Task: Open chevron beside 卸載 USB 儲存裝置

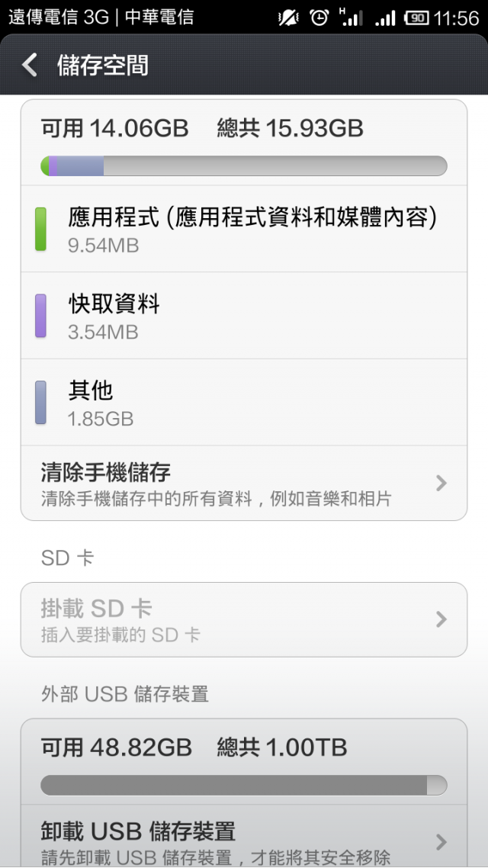Action: (x=441, y=842)
